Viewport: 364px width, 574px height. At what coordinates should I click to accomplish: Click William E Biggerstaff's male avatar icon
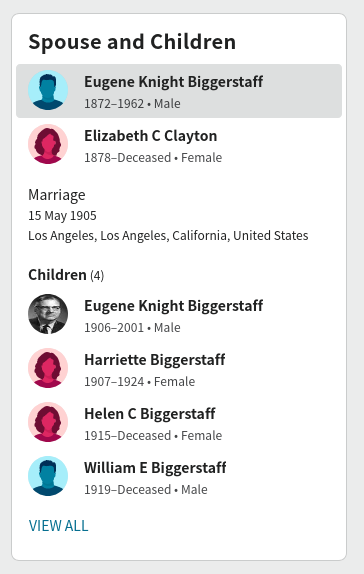(x=48, y=476)
